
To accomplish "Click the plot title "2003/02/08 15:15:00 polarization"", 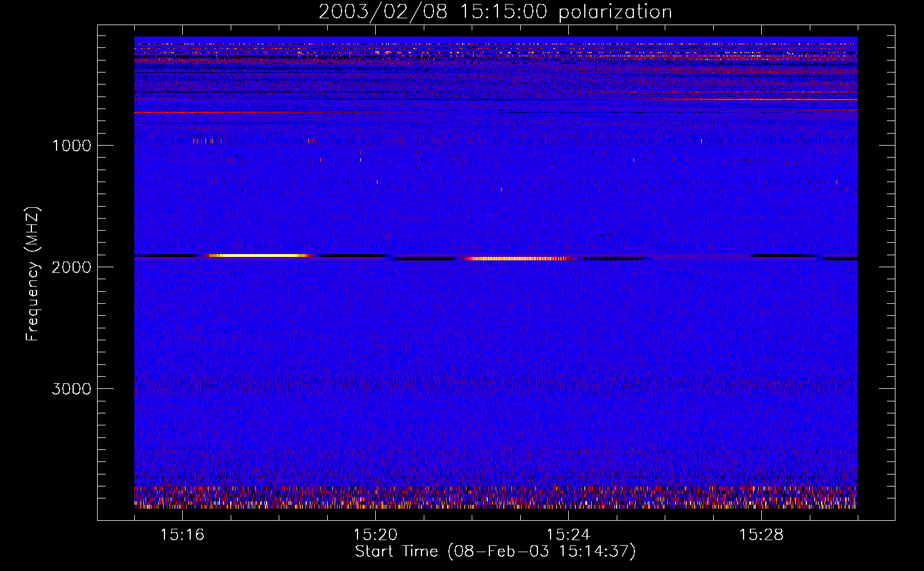I will point(495,11).
